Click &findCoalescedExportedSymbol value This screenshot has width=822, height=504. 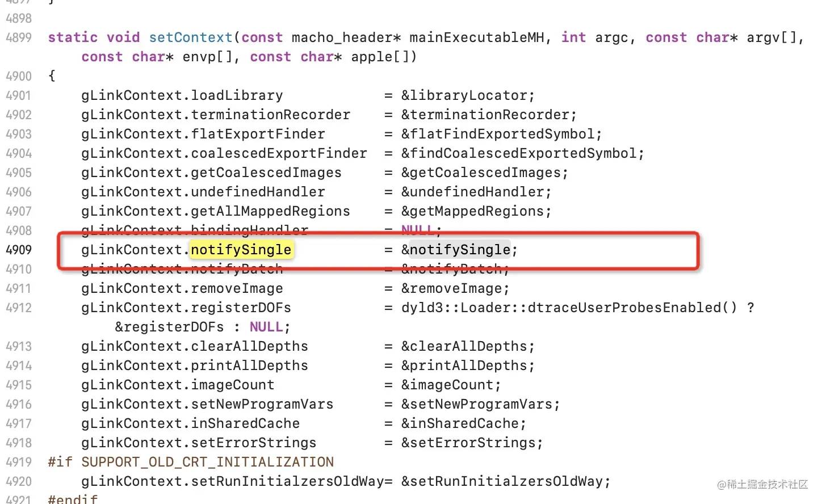(x=519, y=153)
